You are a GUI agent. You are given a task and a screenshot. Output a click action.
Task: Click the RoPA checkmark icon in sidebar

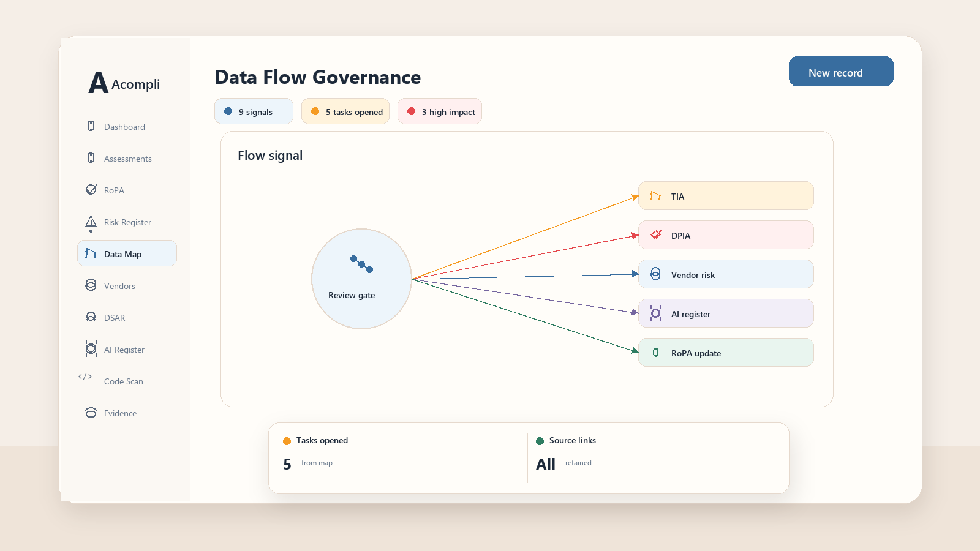point(91,190)
